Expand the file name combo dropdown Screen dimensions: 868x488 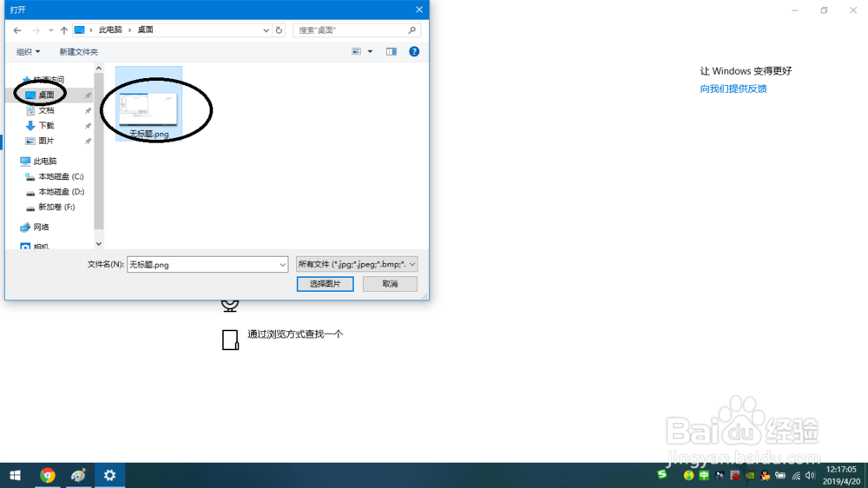click(282, 265)
